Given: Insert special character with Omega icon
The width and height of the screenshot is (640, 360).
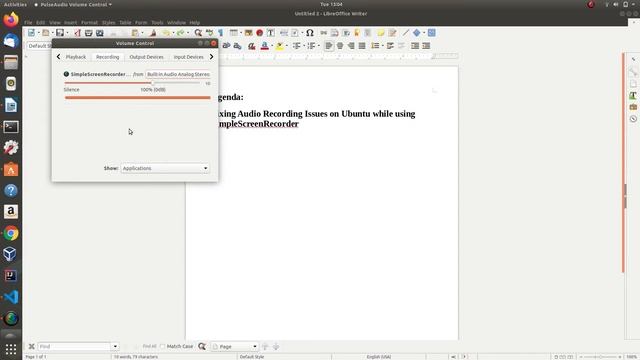Looking at the screenshot, I should (310, 33).
